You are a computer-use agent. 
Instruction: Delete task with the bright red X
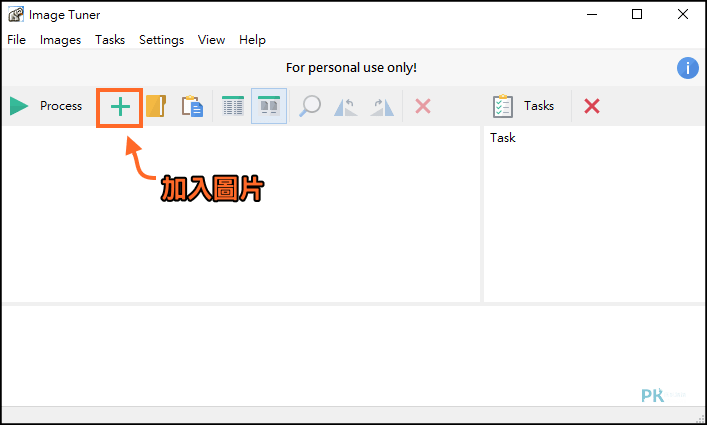592,106
